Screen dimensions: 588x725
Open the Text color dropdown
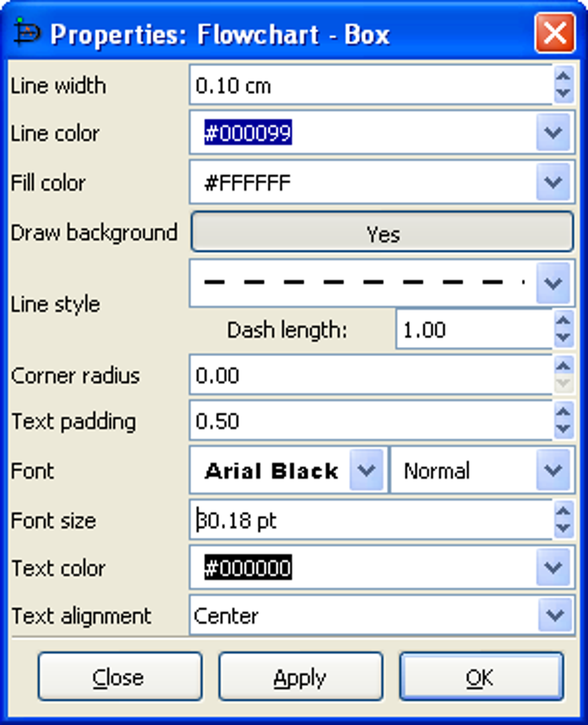553,568
